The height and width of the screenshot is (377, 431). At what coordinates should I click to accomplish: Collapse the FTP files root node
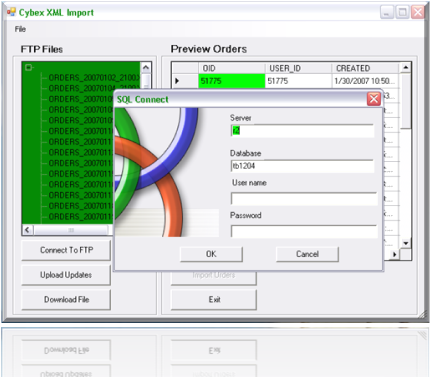29,67
